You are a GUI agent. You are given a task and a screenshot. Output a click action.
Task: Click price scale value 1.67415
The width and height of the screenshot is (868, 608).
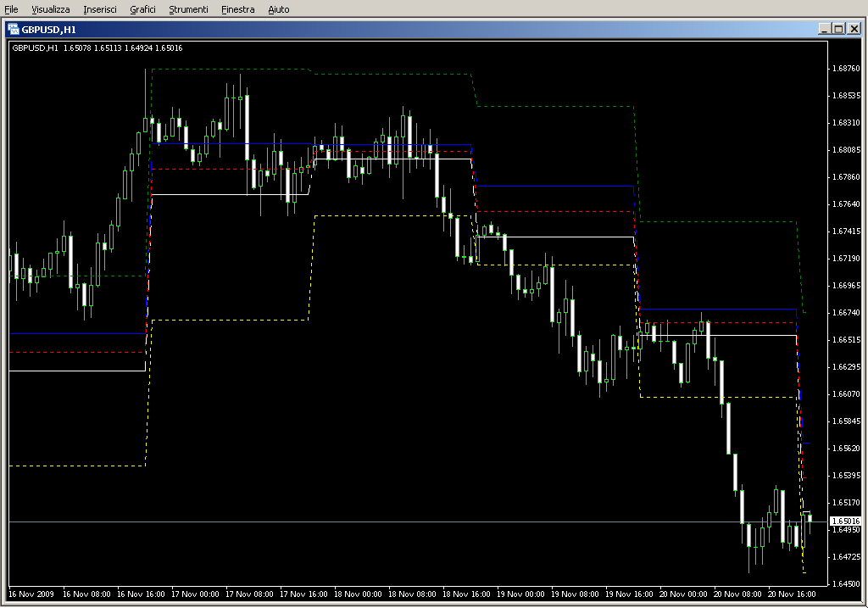click(x=846, y=231)
